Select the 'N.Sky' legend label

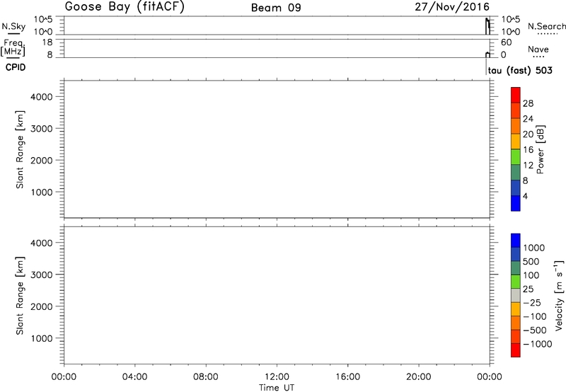click(x=13, y=26)
